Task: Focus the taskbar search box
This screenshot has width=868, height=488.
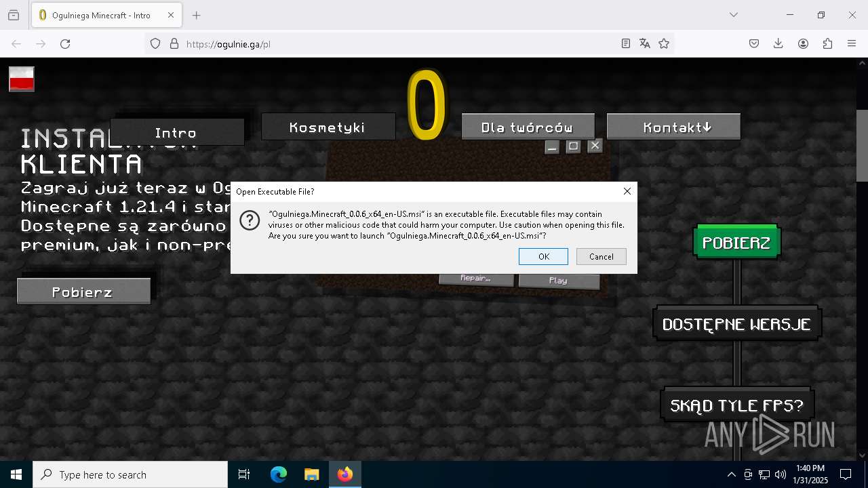Action: pyautogui.click(x=130, y=474)
